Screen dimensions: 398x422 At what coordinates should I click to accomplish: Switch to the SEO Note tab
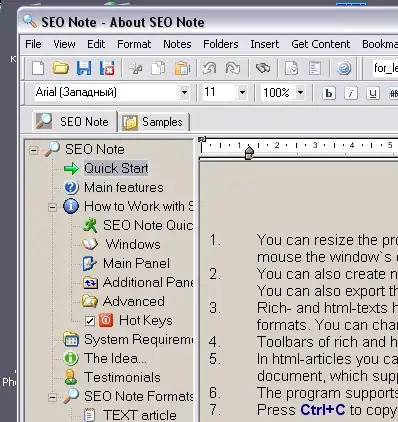pyautogui.click(x=75, y=121)
